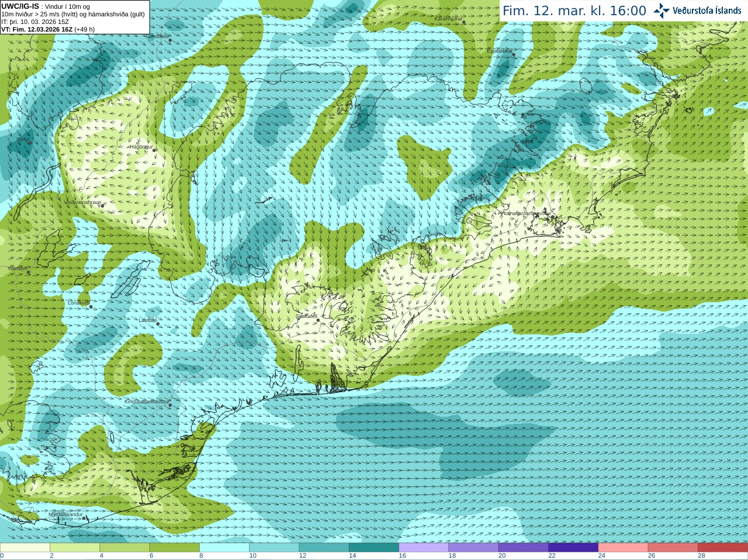
Task: Click legend value 24 on the scale
Action: 602,556
